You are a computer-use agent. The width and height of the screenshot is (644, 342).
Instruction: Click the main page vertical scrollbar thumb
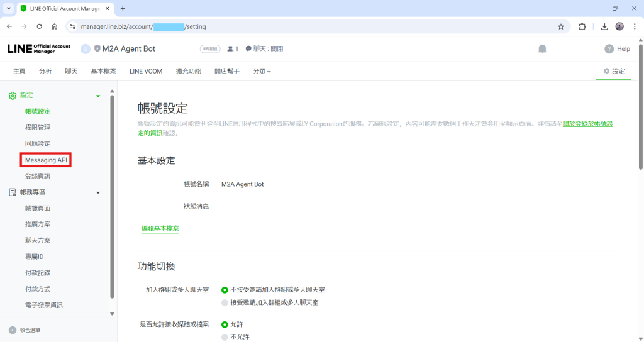click(641, 106)
